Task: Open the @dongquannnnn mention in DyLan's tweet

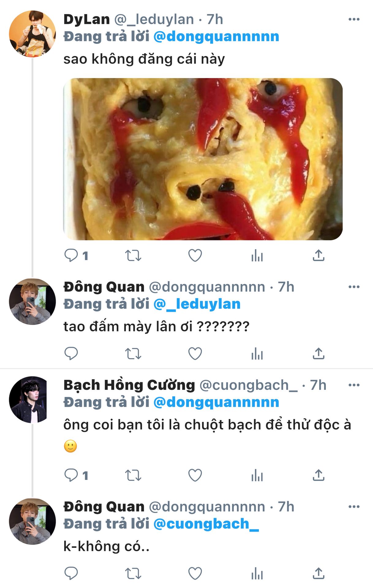Action: coord(216,37)
